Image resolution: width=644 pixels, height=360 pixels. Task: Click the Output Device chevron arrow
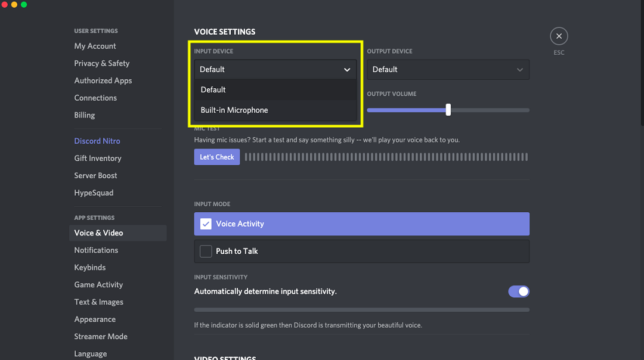coord(520,70)
